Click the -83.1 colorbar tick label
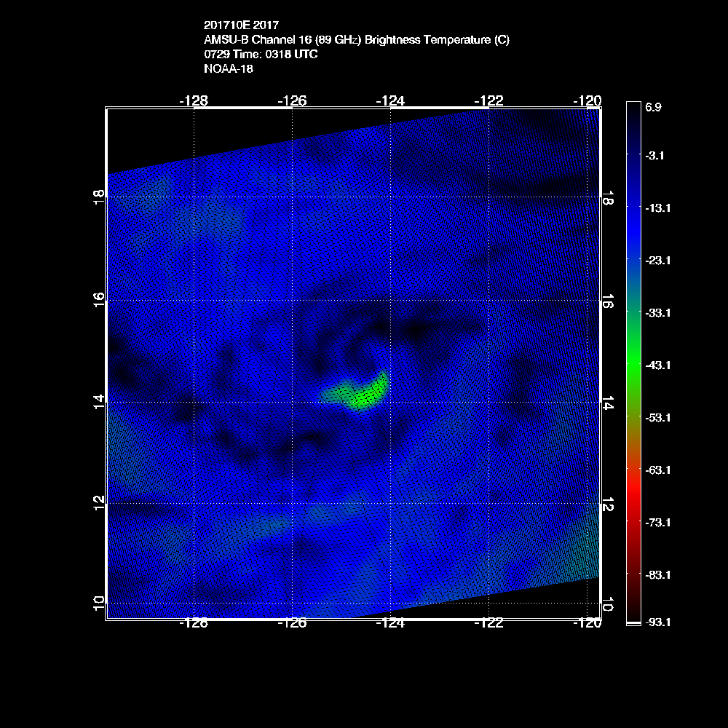Viewport: 728px width, 728px height. click(x=658, y=575)
